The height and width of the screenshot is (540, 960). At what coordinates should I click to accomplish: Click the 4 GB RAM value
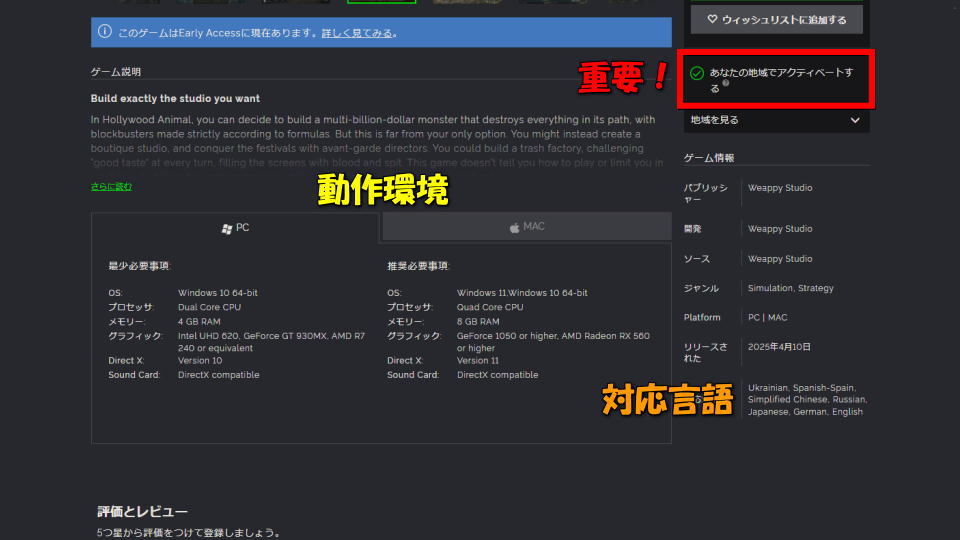[199, 321]
